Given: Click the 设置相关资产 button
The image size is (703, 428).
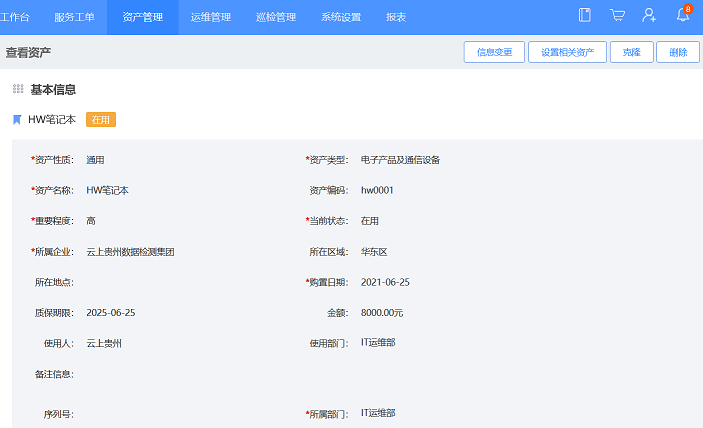Looking at the screenshot, I should [567, 52].
